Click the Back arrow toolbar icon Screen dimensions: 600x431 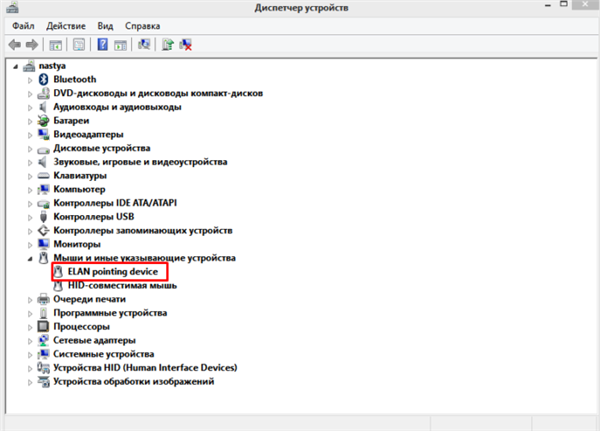15,45
